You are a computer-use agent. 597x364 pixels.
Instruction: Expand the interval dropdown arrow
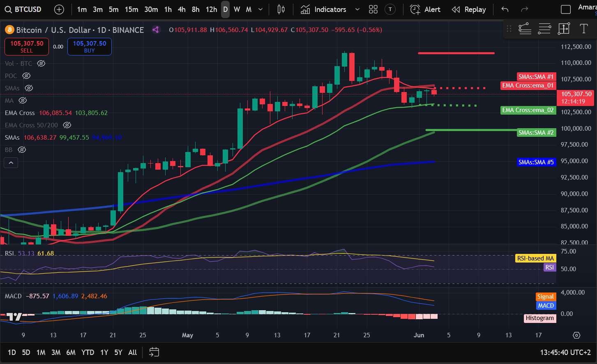point(260,9)
